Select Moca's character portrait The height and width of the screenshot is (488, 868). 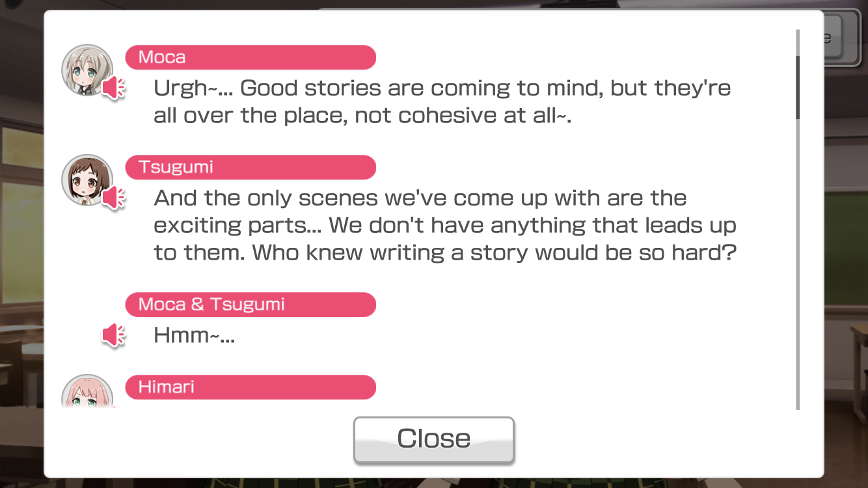click(87, 70)
